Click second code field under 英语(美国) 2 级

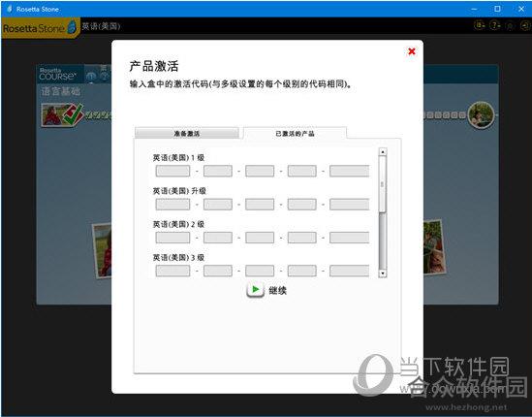click(218, 238)
